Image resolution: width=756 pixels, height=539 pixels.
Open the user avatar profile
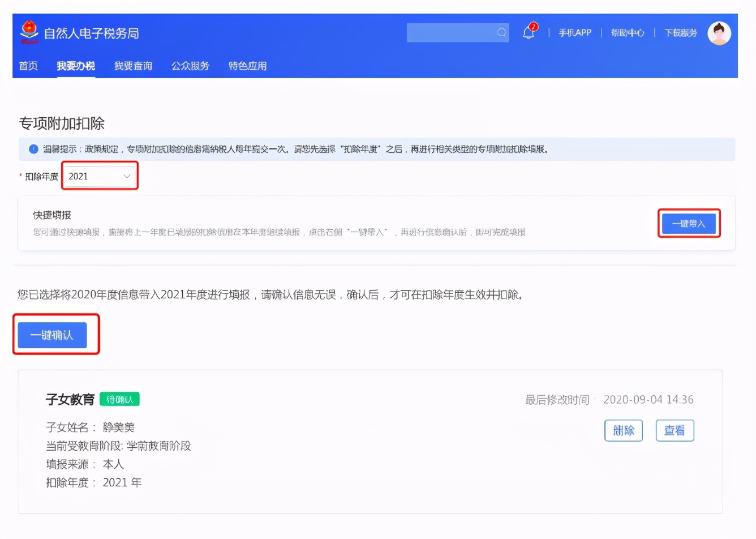pos(719,33)
